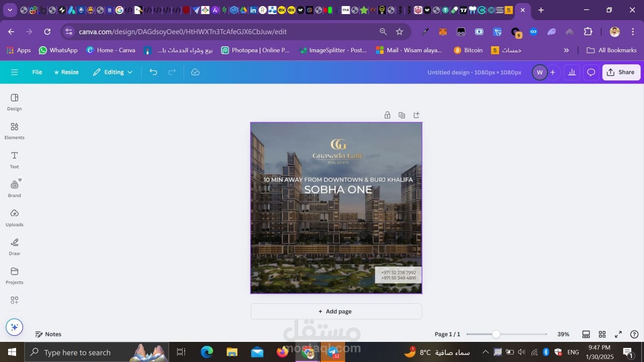Open the Apps grid icon in sidebar
Image resolution: width=644 pixels, height=362 pixels.
15,300
